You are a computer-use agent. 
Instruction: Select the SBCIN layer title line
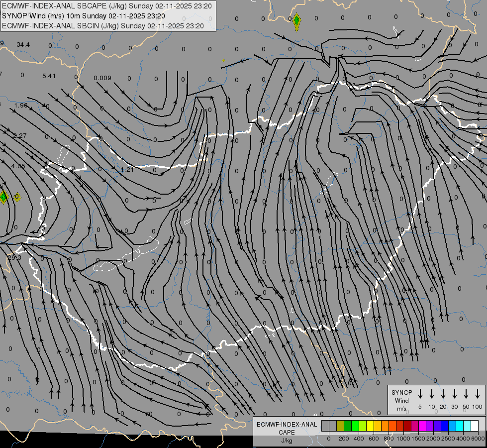pyautogui.click(x=103, y=25)
